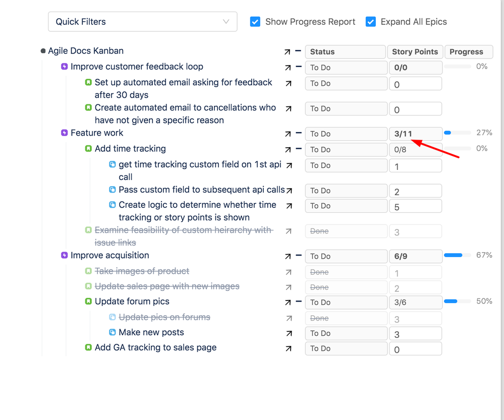
Task: Click the To Do status for "Feature work"
Action: tap(346, 134)
